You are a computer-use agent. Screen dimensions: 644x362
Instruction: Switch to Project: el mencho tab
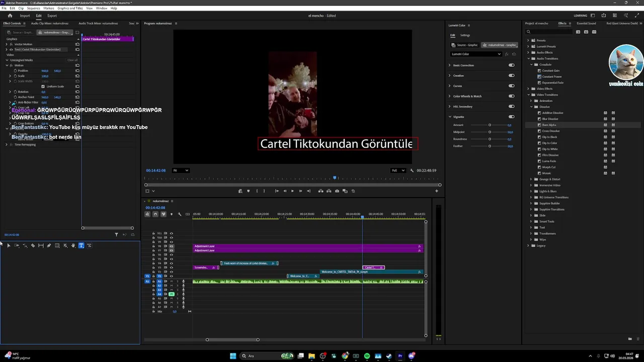pos(536,23)
